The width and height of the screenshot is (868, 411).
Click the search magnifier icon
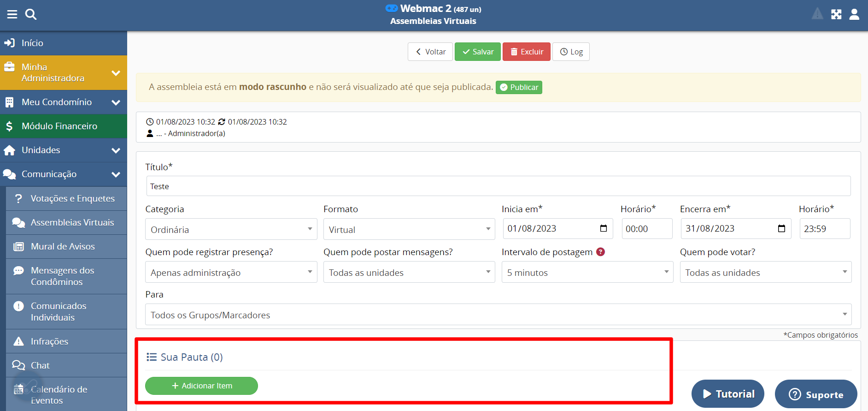coord(31,14)
